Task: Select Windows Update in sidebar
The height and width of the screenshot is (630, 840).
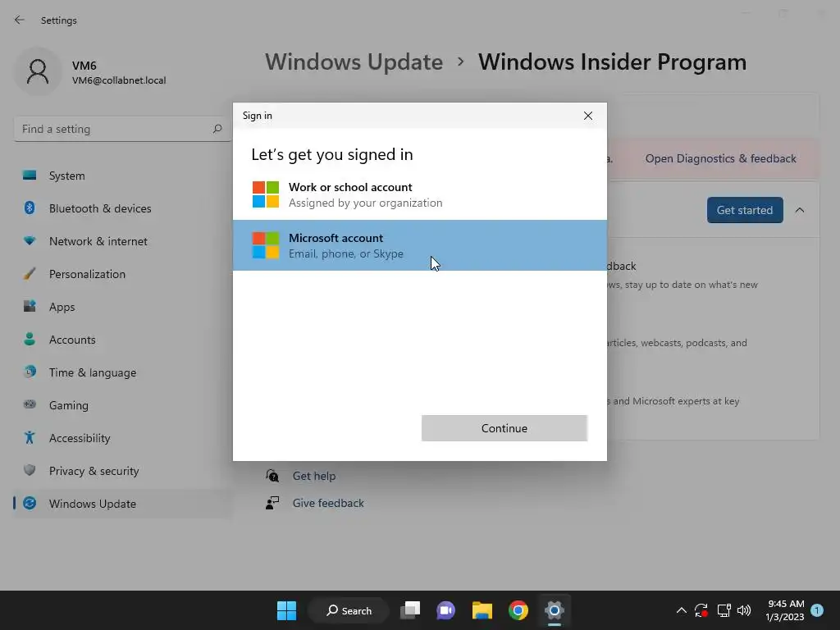Action: [x=123, y=504]
